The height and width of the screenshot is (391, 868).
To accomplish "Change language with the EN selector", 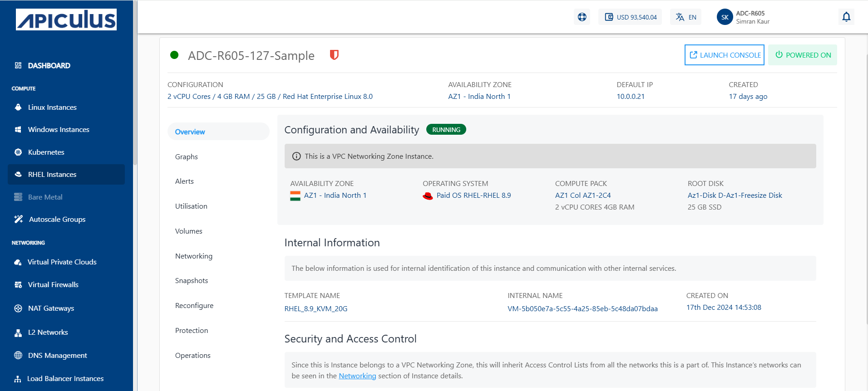I will 686,17.
